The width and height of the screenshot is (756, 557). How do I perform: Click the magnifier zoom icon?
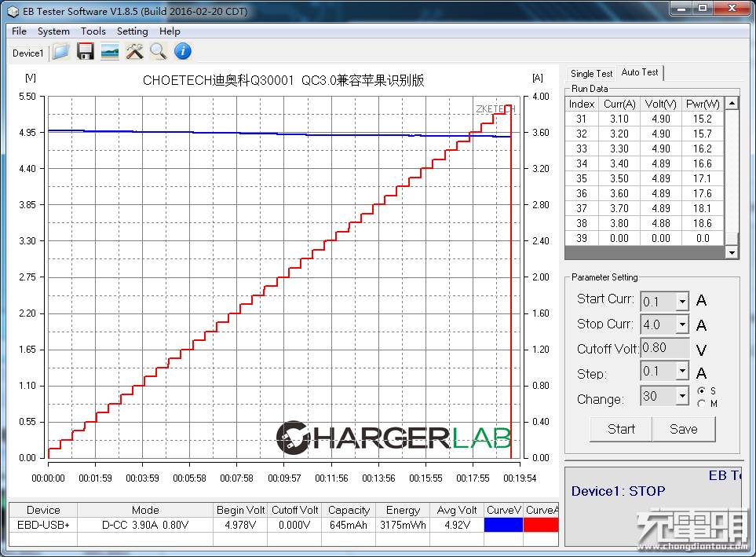[158, 51]
